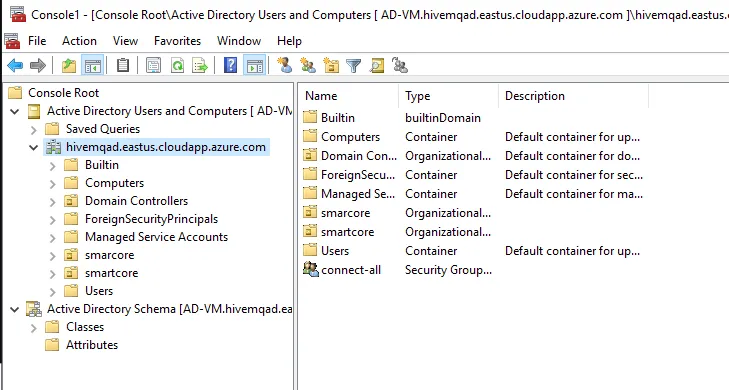
Task: Expand Domain Controllers in the tree
Action: coord(53,202)
